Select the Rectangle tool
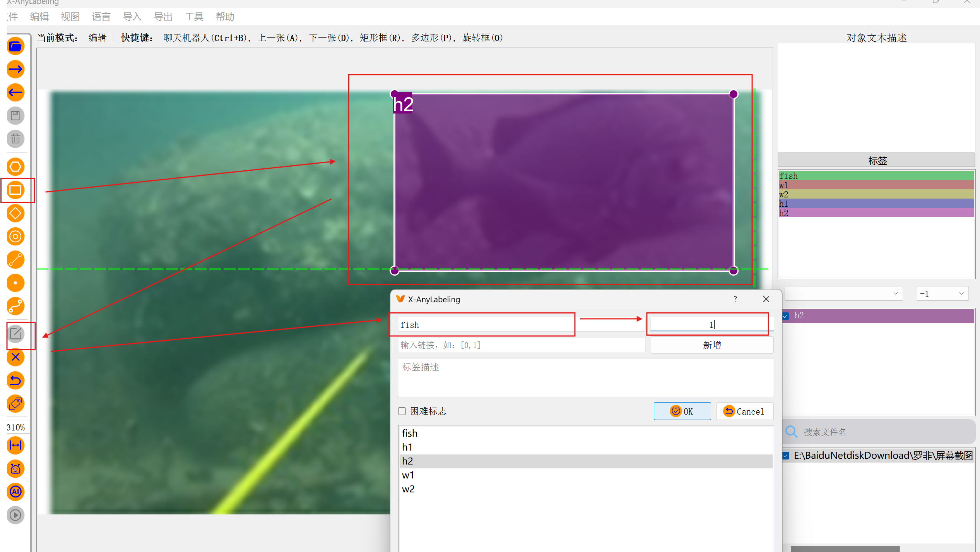The height and width of the screenshot is (552, 980). (15, 190)
